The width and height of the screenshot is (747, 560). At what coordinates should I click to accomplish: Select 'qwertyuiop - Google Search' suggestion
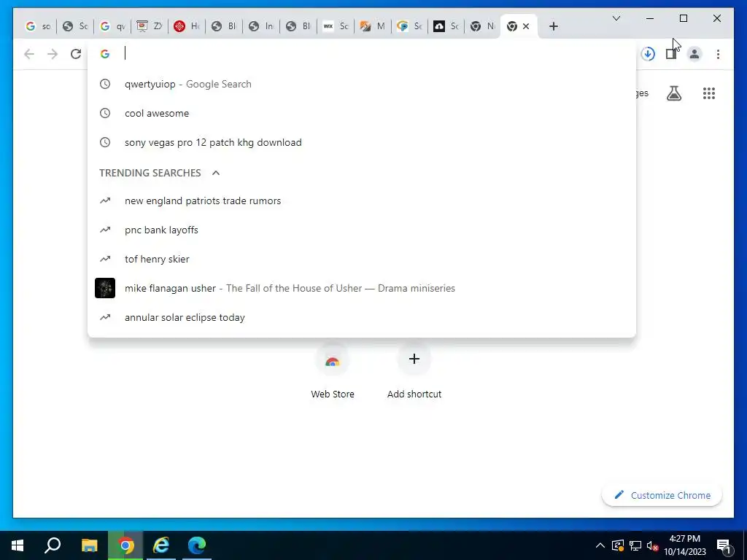coord(362,85)
